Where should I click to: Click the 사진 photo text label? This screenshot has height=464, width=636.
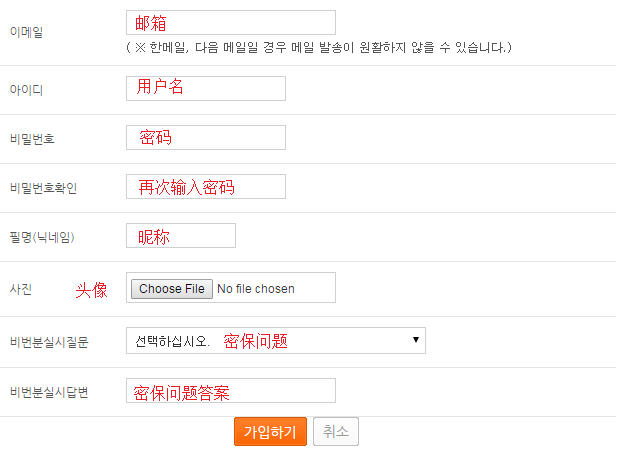20,290
